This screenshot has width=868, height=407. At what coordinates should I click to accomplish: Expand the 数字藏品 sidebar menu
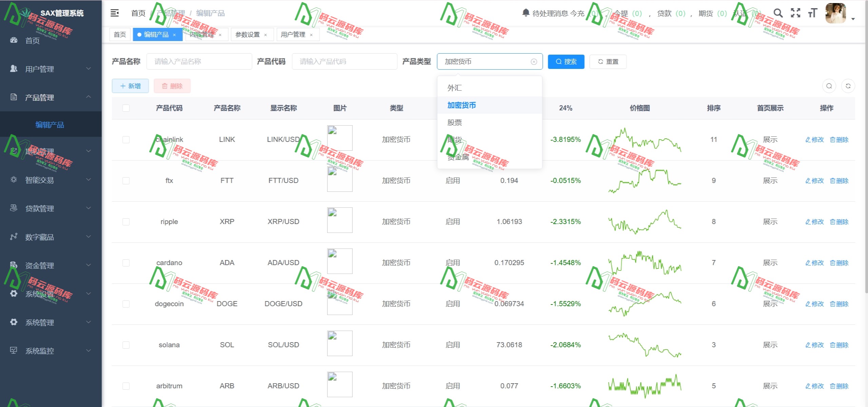pyautogui.click(x=51, y=237)
